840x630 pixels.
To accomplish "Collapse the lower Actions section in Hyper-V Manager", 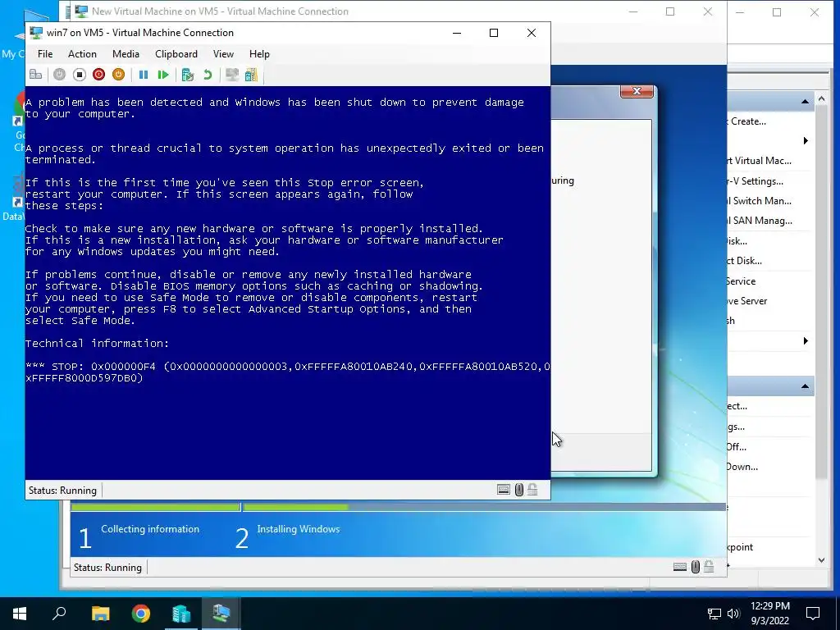I will click(805, 386).
